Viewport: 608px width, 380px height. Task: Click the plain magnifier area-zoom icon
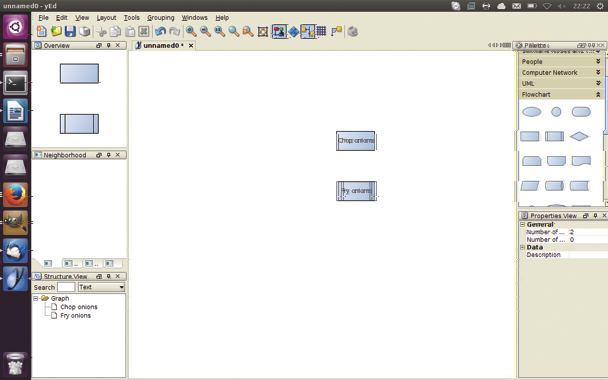pos(233,31)
